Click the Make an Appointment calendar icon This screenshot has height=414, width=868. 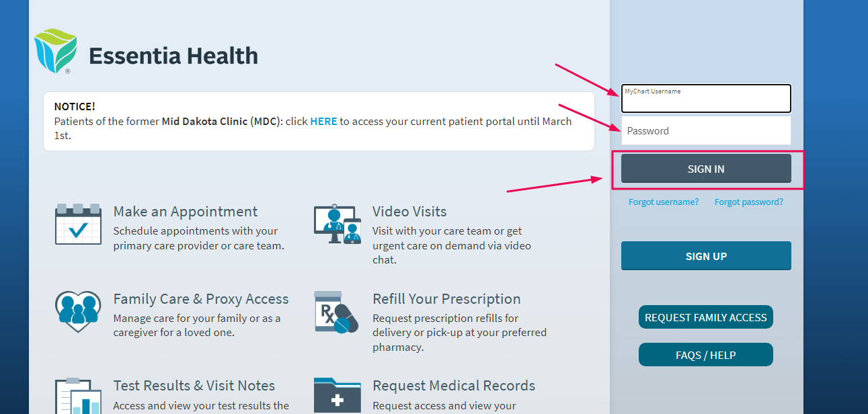(78, 224)
